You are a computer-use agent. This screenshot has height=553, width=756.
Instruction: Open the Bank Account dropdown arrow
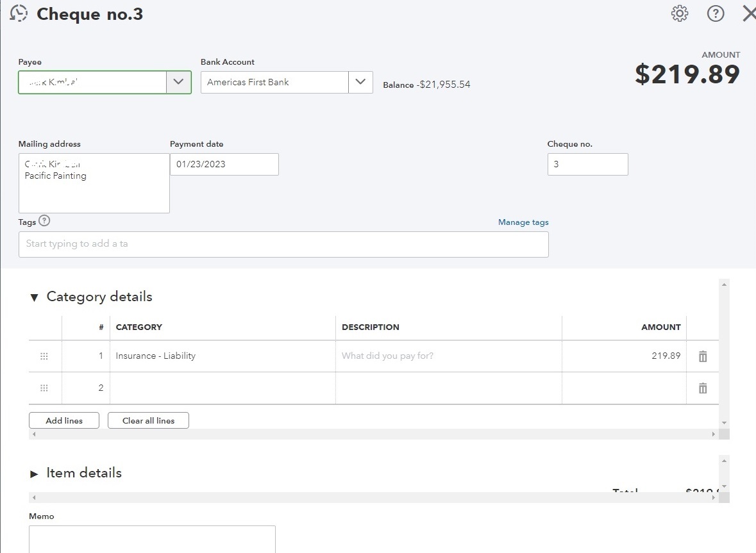[x=360, y=82]
